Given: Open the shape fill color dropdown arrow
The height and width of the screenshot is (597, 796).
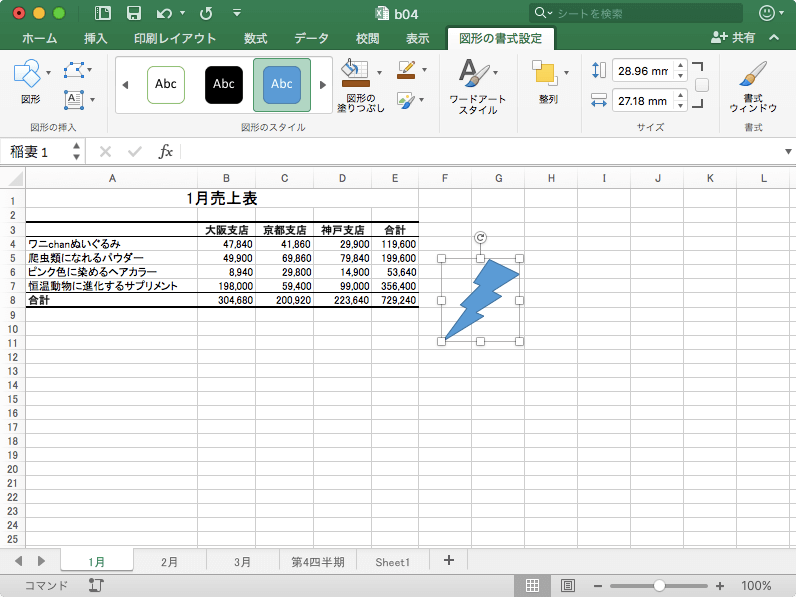Looking at the screenshot, I should click(379, 73).
